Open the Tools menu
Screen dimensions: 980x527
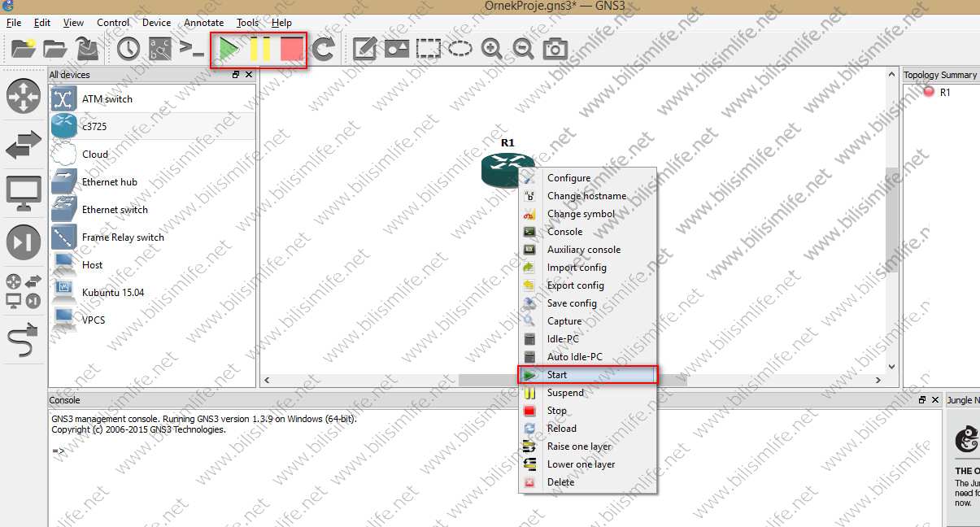tap(248, 23)
